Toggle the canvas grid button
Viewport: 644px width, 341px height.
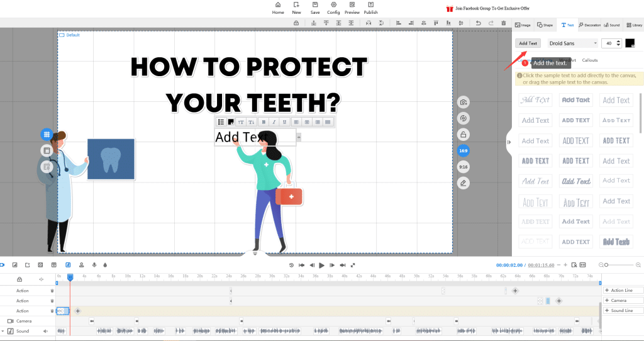click(x=47, y=134)
